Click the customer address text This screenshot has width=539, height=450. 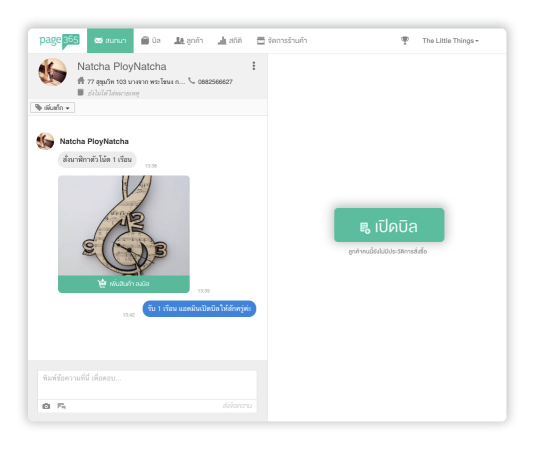click(136, 81)
